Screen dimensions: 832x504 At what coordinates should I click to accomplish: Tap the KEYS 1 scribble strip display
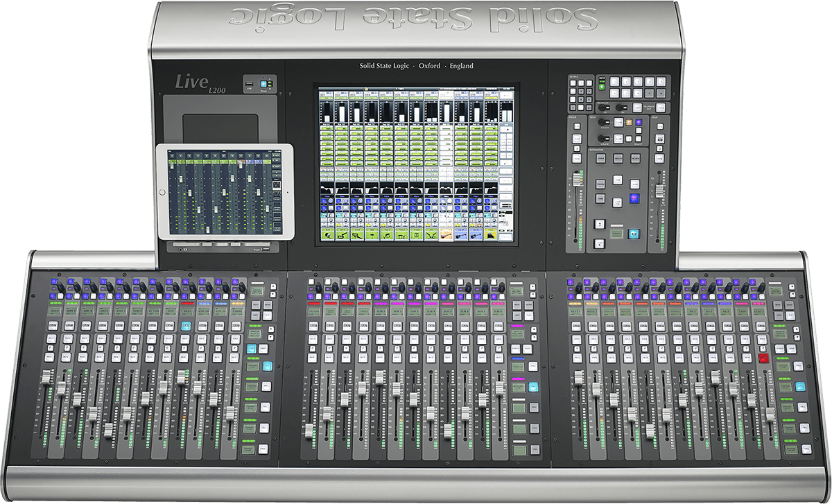coord(575,311)
